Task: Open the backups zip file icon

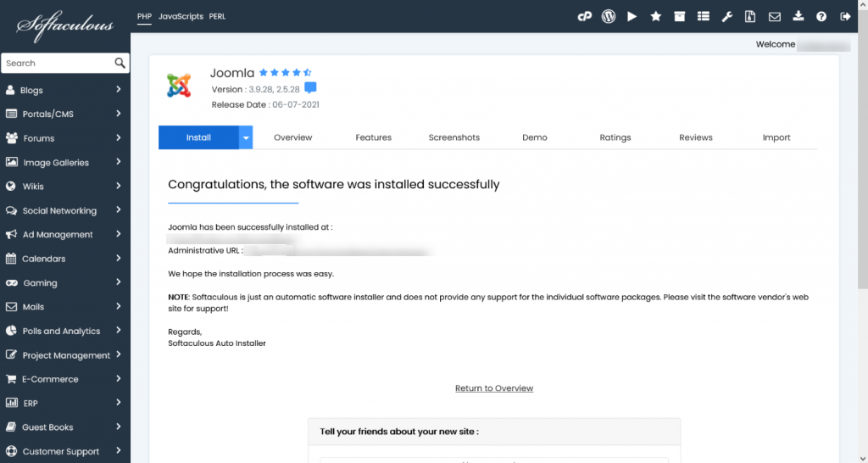Action: [x=750, y=17]
